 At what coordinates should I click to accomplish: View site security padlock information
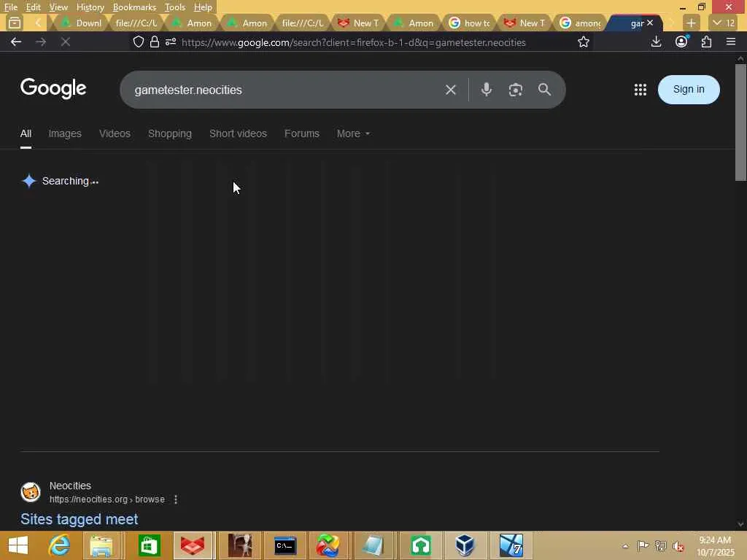[x=155, y=42]
